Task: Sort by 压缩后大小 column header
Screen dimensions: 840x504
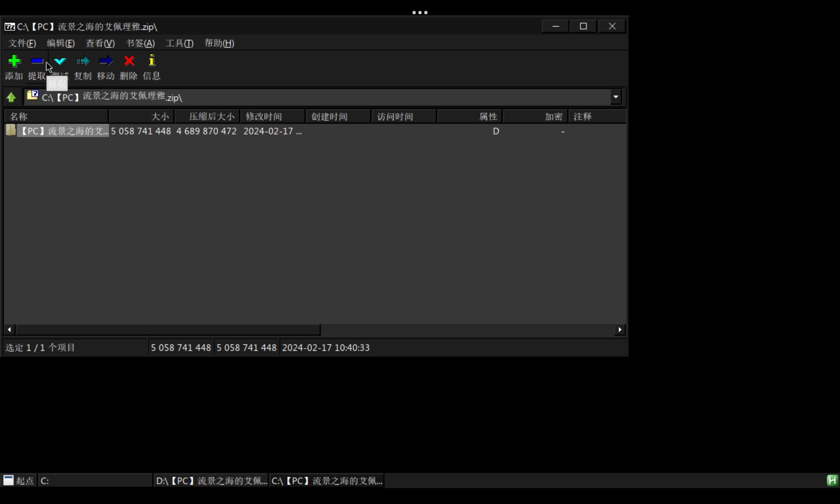Action: tap(207, 116)
